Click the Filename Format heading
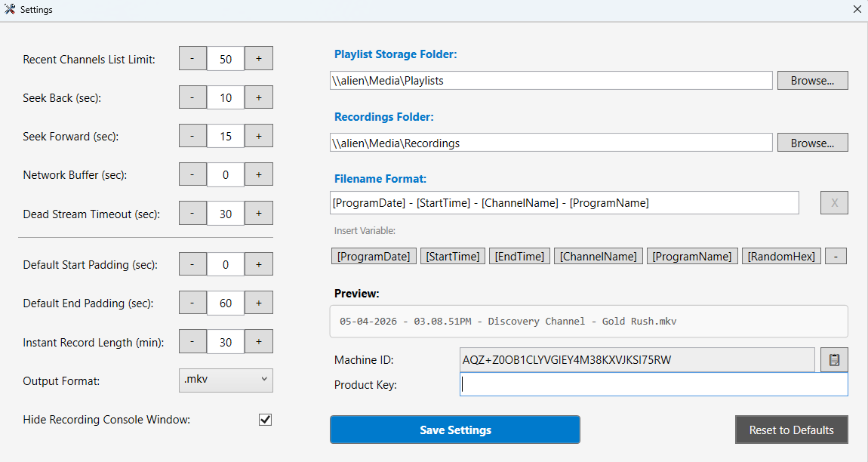This screenshot has width=868, height=462. [380, 179]
